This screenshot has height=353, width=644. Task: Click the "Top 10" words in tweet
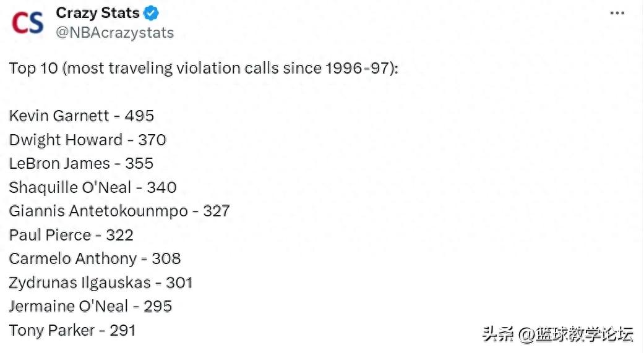tap(33, 68)
